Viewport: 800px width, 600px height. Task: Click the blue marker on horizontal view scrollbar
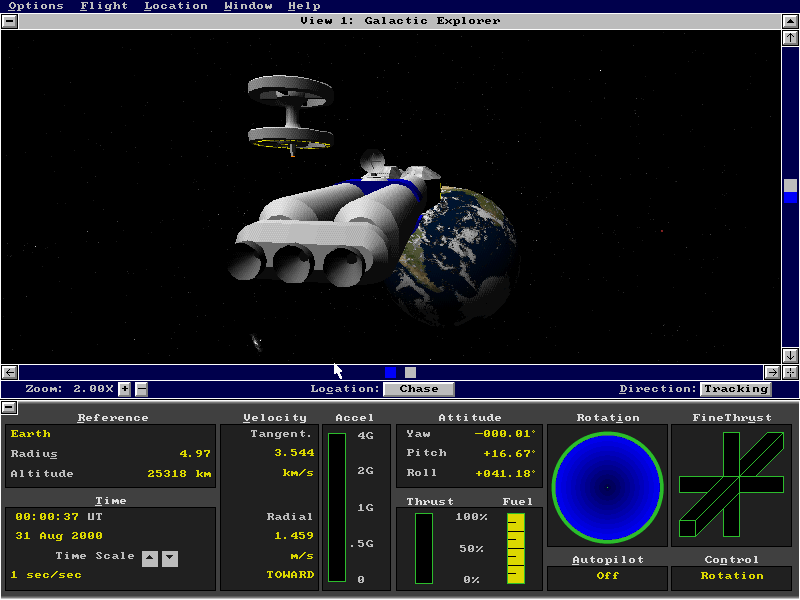390,372
